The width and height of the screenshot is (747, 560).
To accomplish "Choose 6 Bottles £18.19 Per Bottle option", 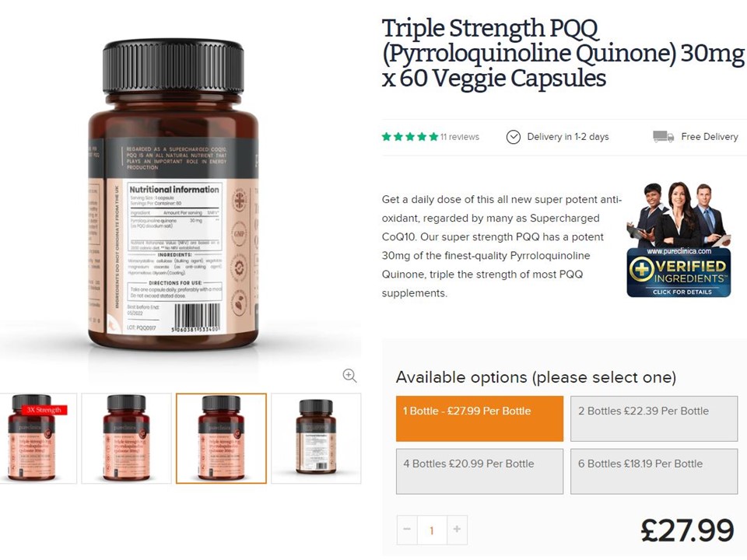I will pyautogui.click(x=654, y=471).
